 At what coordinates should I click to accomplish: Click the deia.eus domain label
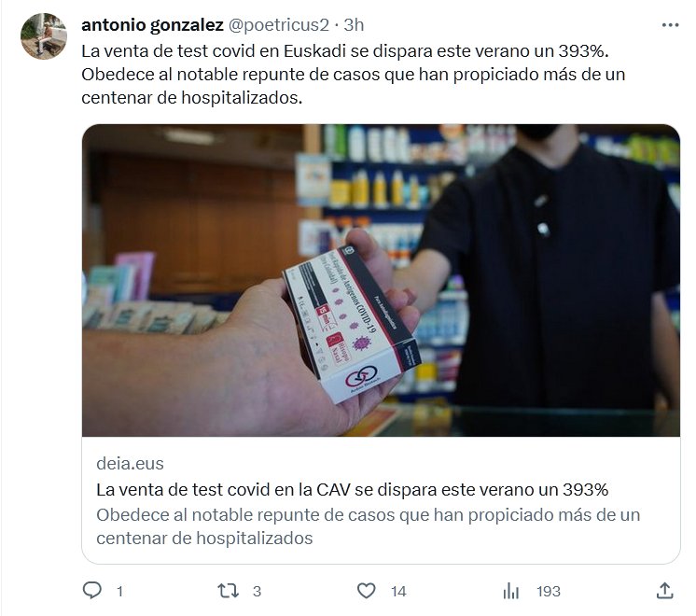click(130, 464)
